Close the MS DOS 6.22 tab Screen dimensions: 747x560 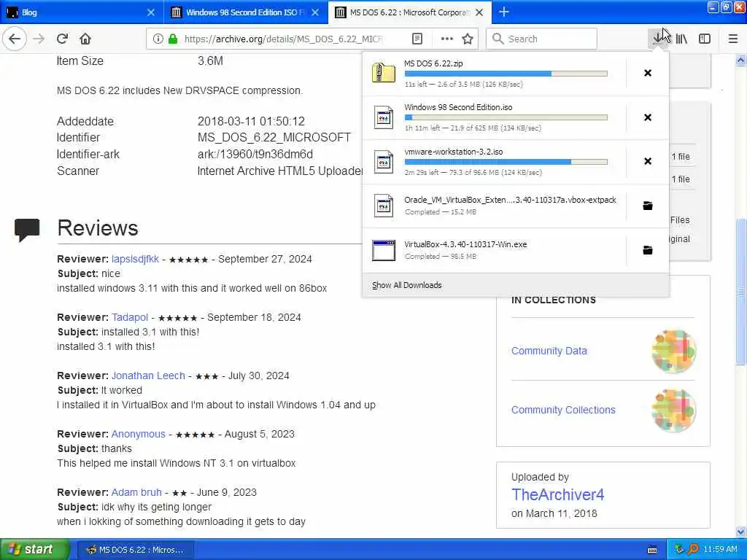click(x=480, y=12)
